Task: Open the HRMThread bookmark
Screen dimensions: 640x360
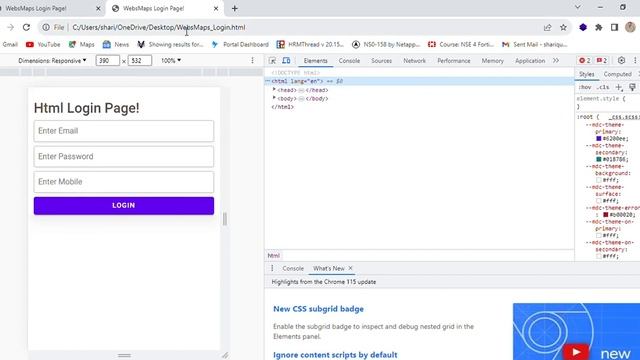Action: [x=311, y=44]
